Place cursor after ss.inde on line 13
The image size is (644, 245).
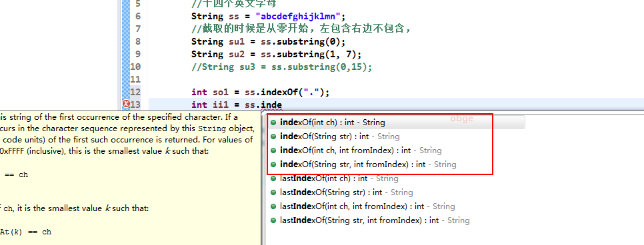point(282,105)
